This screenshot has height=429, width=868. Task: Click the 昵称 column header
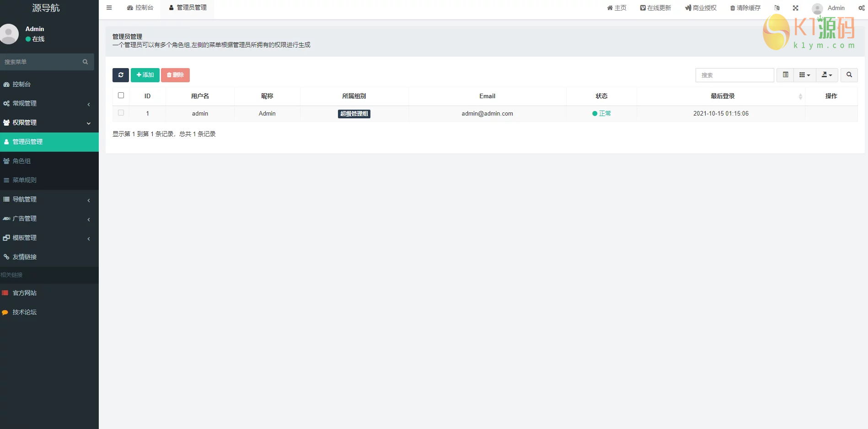tap(267, 96)
